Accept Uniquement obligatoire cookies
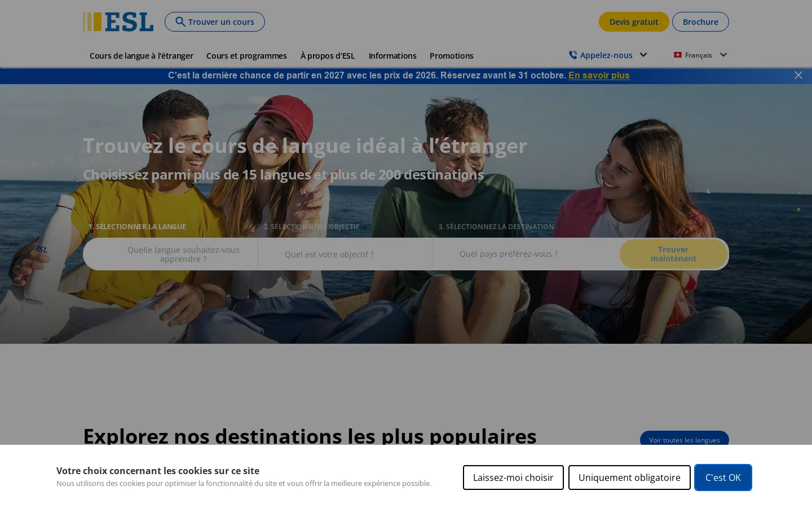Screen dimensions: 812x508 click(629, 478)
